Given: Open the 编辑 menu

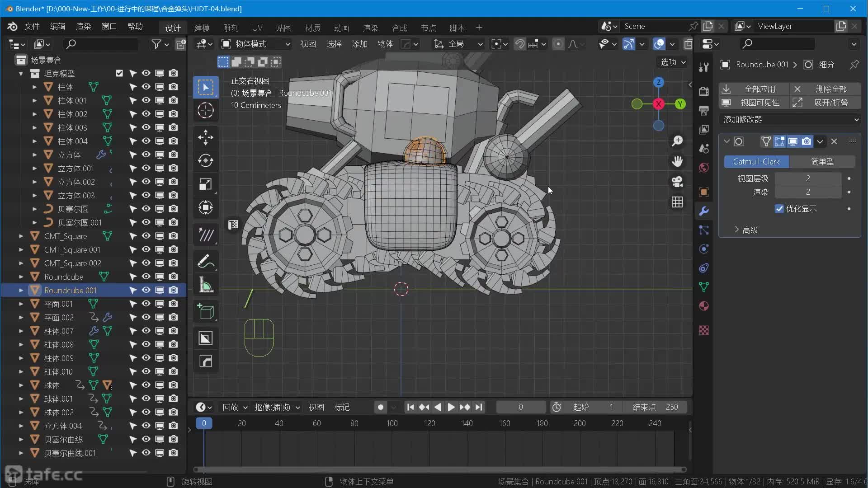Looking at the screenshot, I should click(x=57, y=26).
